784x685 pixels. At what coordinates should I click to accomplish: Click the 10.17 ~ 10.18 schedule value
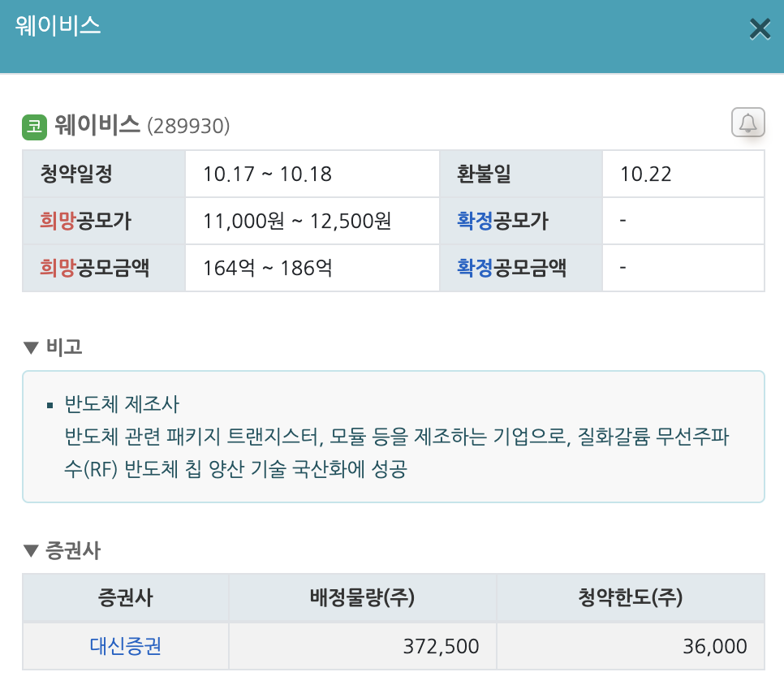pos(268,174)
